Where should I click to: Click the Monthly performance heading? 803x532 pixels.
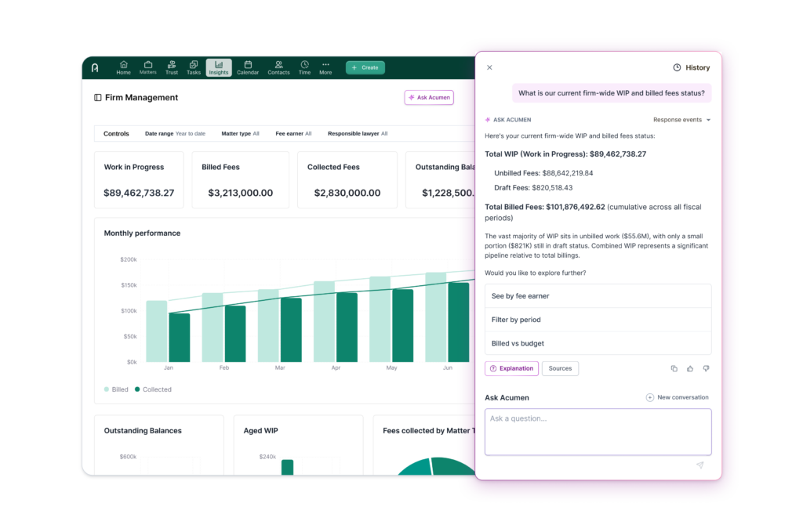coord(143,233)
